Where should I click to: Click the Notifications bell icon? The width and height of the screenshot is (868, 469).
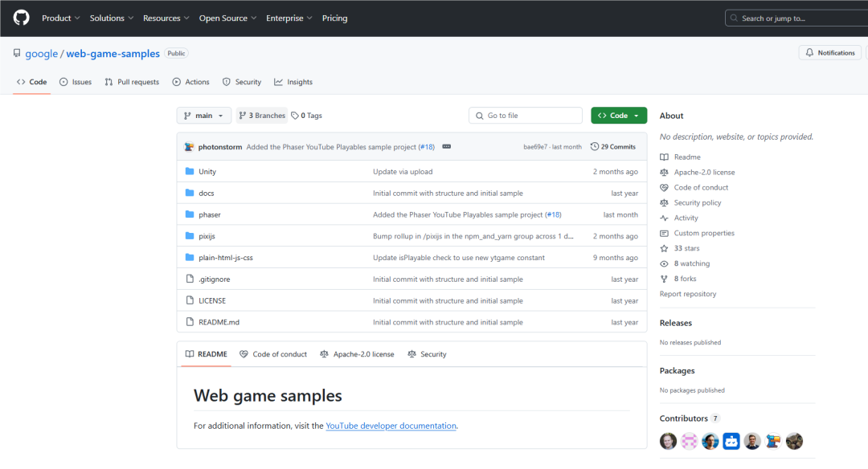[809, 52]
